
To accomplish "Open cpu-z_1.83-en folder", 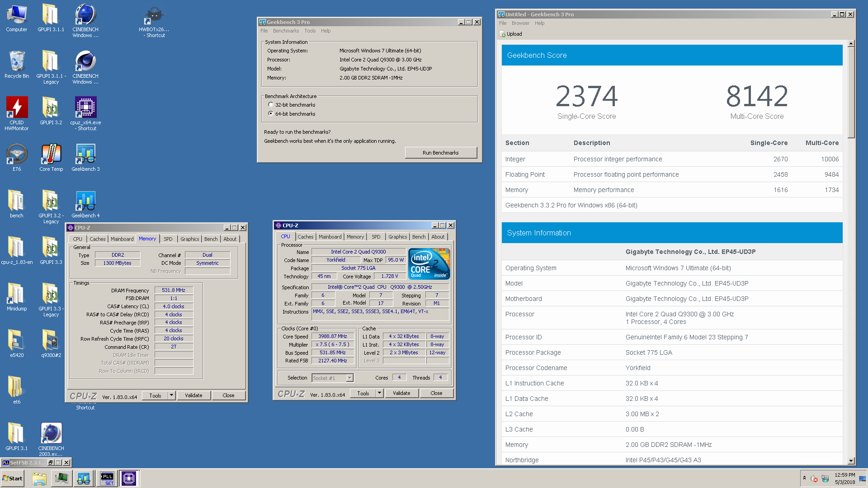I will point(17,250).
